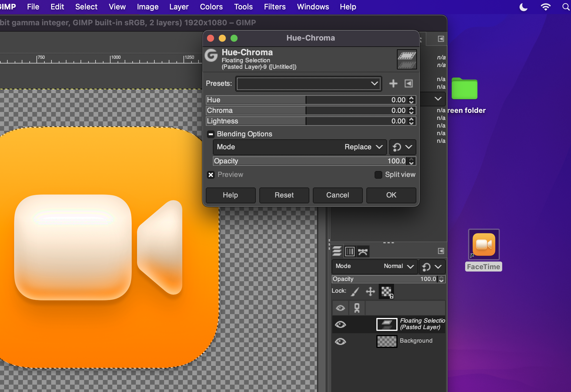Open FaceTime desktop shortcut icon
Image resolution: width=571 pixels, height=392 pixels.
pos(484,245)
